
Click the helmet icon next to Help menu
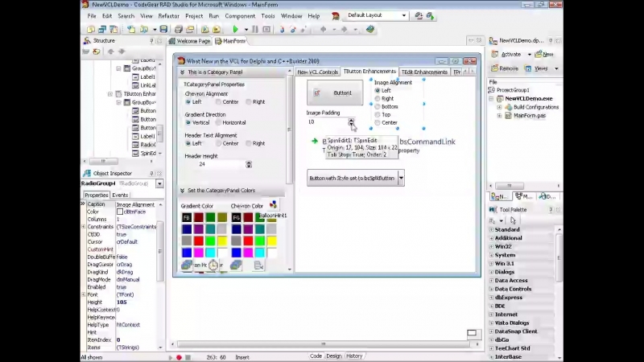click(x=336, y=16)
